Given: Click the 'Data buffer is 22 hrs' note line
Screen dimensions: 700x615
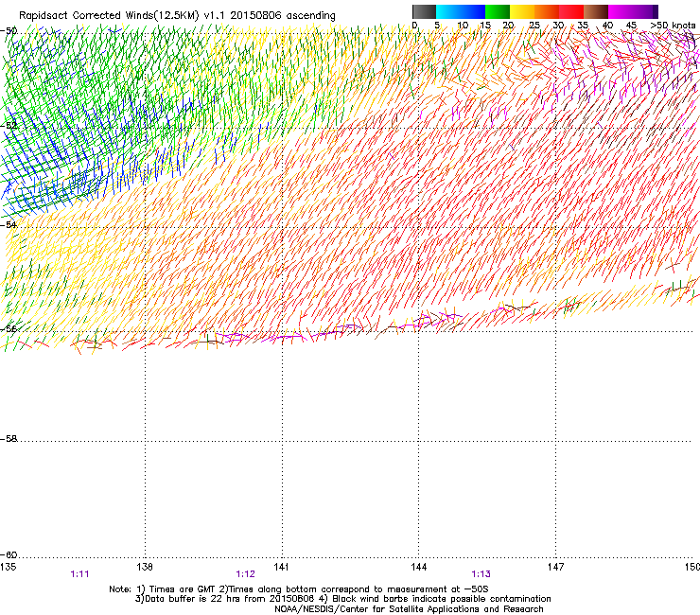Looking at the screenshot, I should (x=342, y=599).
